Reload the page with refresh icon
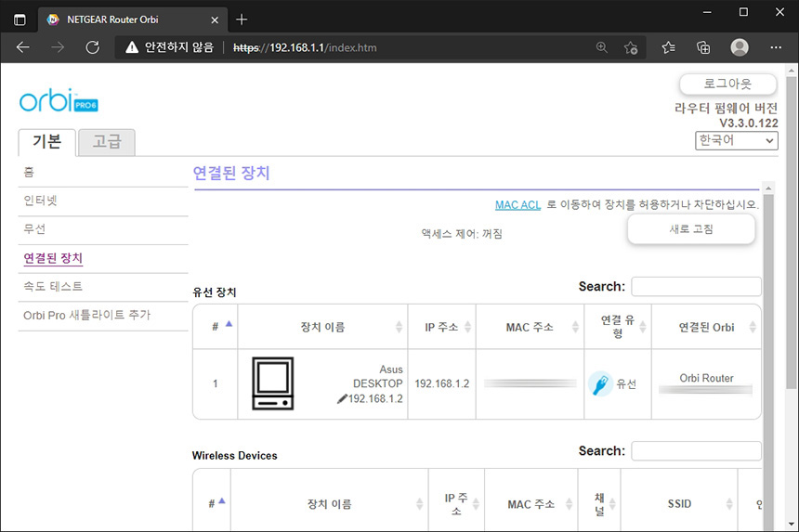Screen dimensions: 799x532 [92, 47]
